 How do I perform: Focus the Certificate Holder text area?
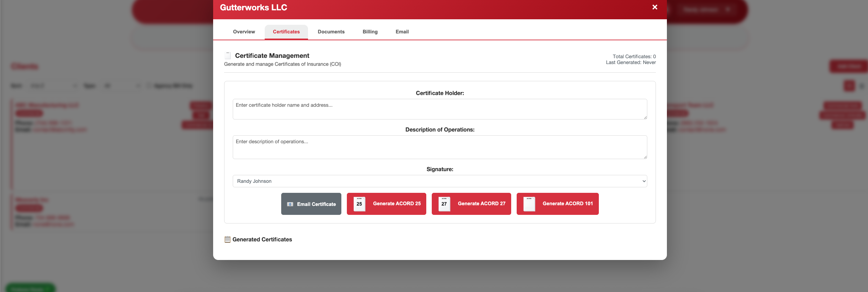click(440, 109)
